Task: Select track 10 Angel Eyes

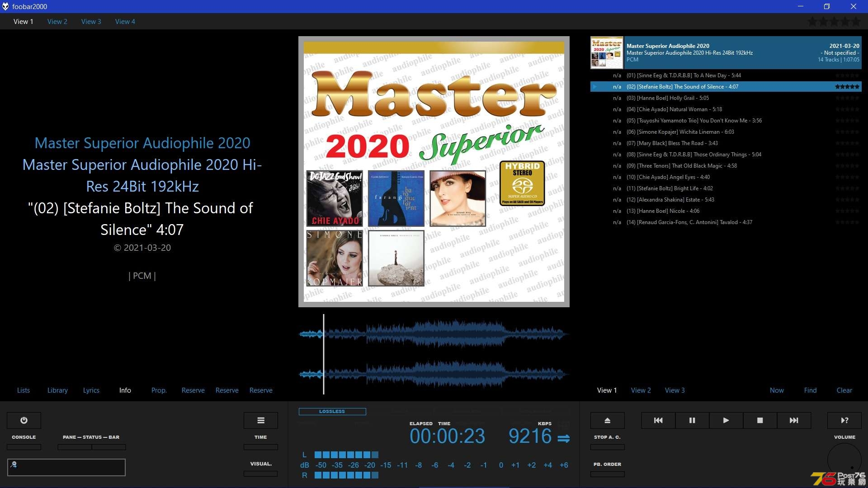Action: click(726, 177)
